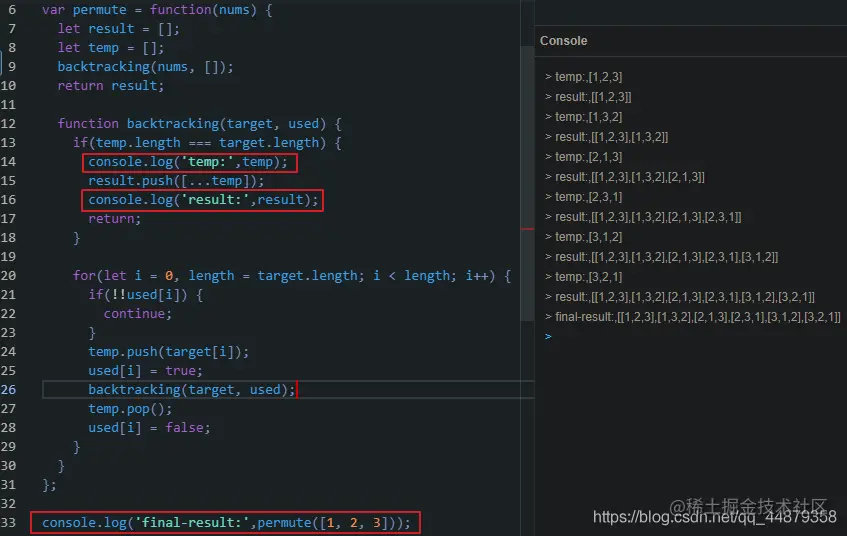Viewport: 847px width, 536px height.
Task: Click console output ending with '[2,3,1],[3,1,2]]'
Action: click(667, 257)
